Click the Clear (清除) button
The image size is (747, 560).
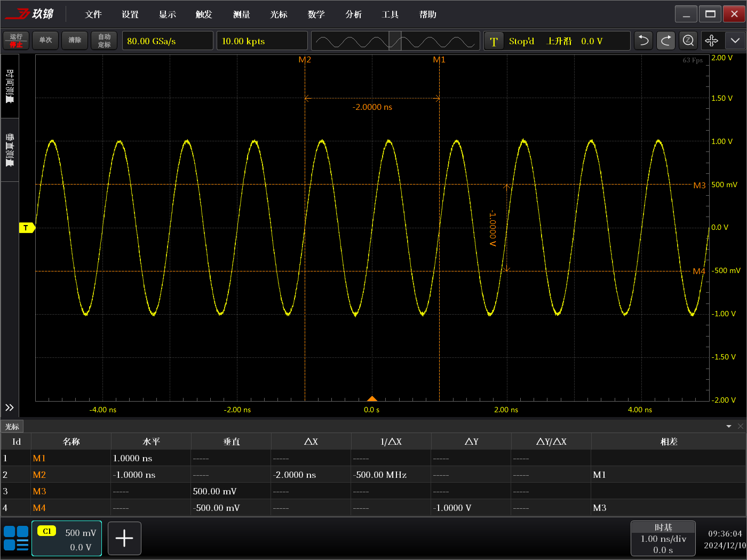pos(75,41)
